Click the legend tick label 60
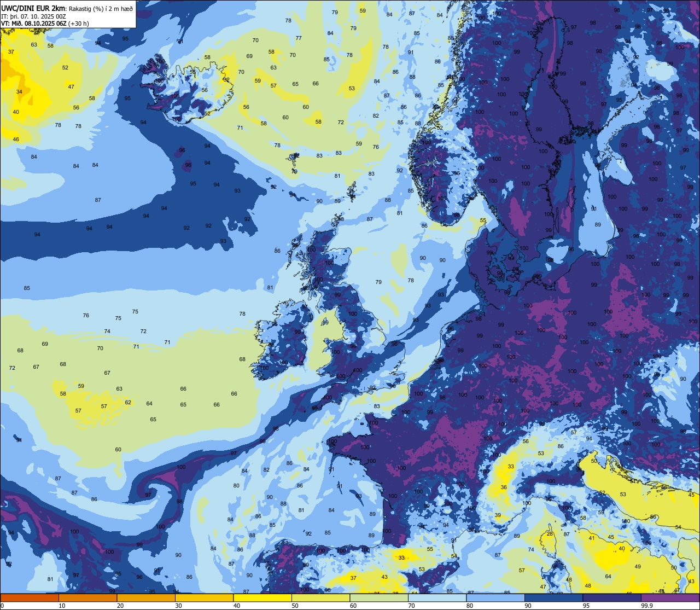This screenshot has width=700, height=610. click(353, 606)
